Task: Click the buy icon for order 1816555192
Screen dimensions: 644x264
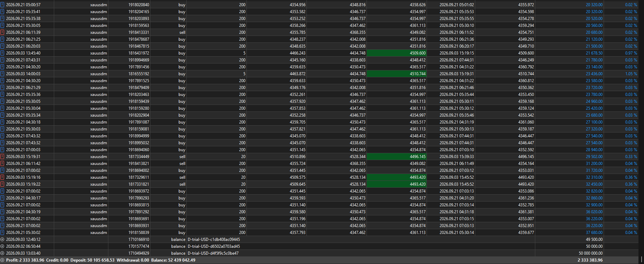Action: [2, 74]
